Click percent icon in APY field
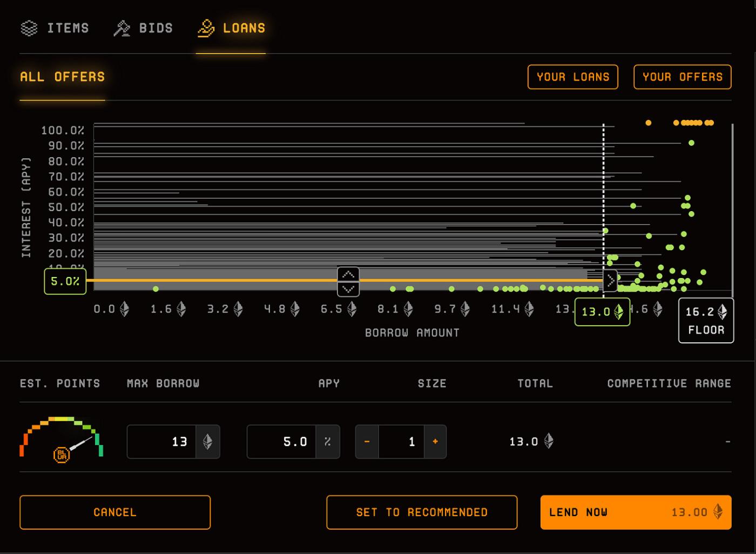 (x=328, y=442)
